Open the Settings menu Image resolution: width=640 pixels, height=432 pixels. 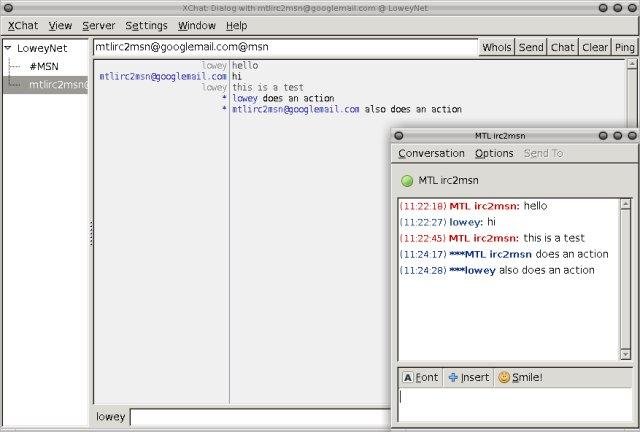tap(146, 25)
